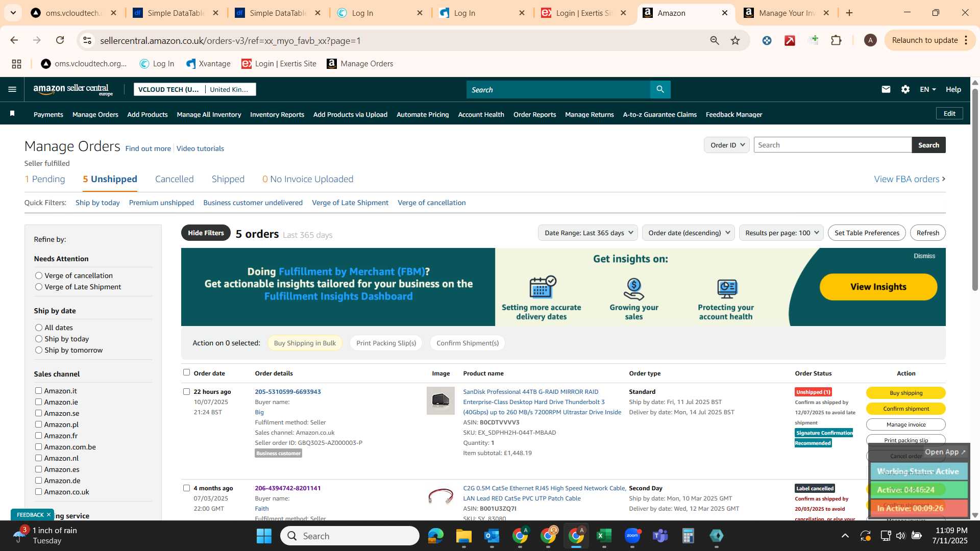The height and width of the screenshot is (551, 980).
Task: Open Order date (descending) sort dropdown
Action: point(688,233)
